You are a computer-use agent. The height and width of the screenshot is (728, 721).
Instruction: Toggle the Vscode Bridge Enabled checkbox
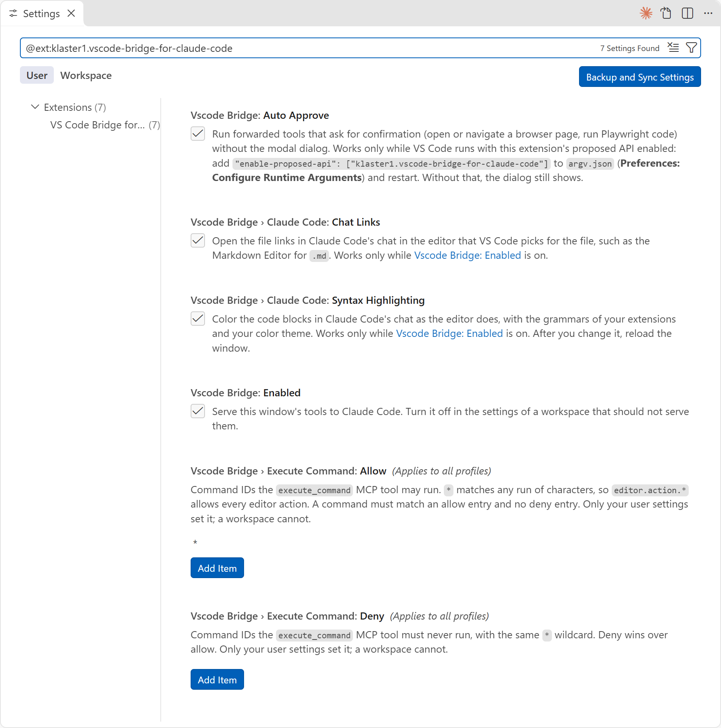pos(198,411)
